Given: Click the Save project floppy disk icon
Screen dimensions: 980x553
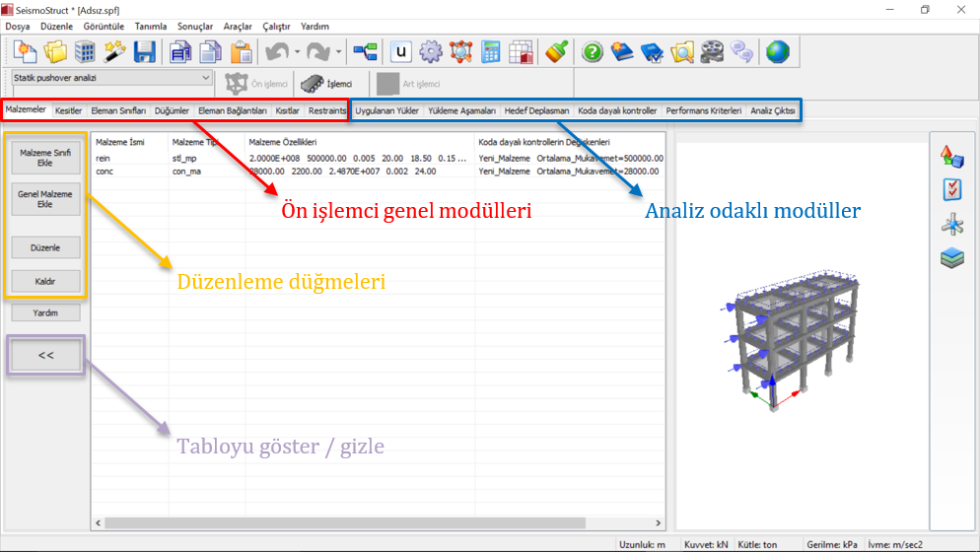Looking at the screenshot, I should point(145,52).
